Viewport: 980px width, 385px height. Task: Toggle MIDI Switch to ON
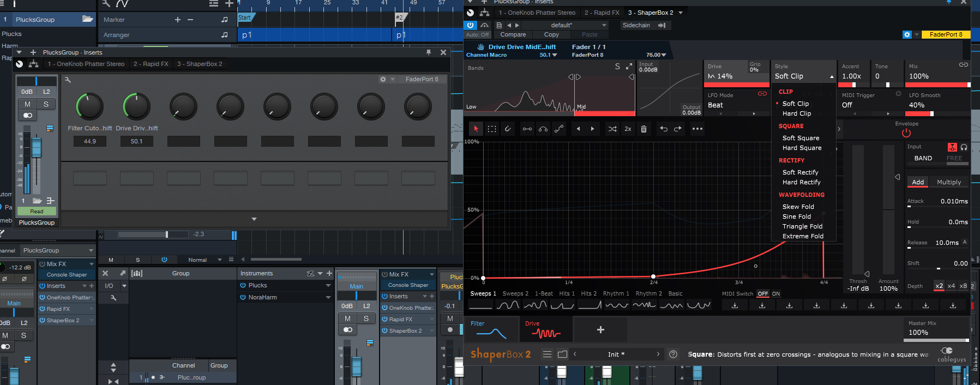click(x=776, y=293)
